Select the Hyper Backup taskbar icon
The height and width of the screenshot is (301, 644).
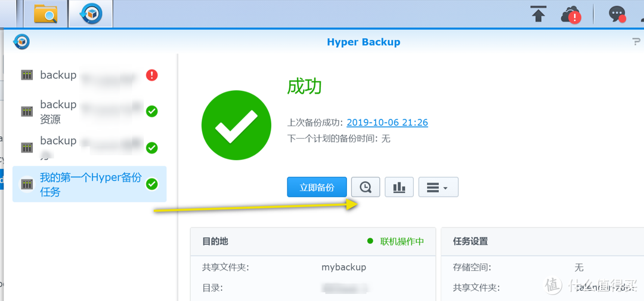[91, 14]
